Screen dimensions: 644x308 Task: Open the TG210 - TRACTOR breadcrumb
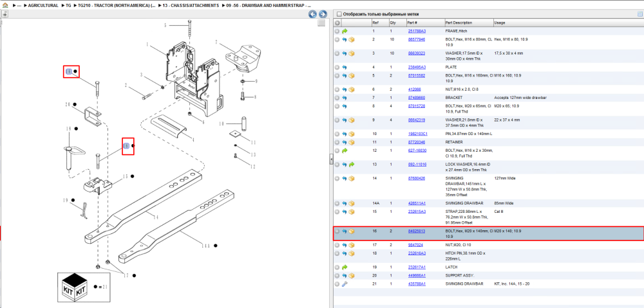click(116, 6)
